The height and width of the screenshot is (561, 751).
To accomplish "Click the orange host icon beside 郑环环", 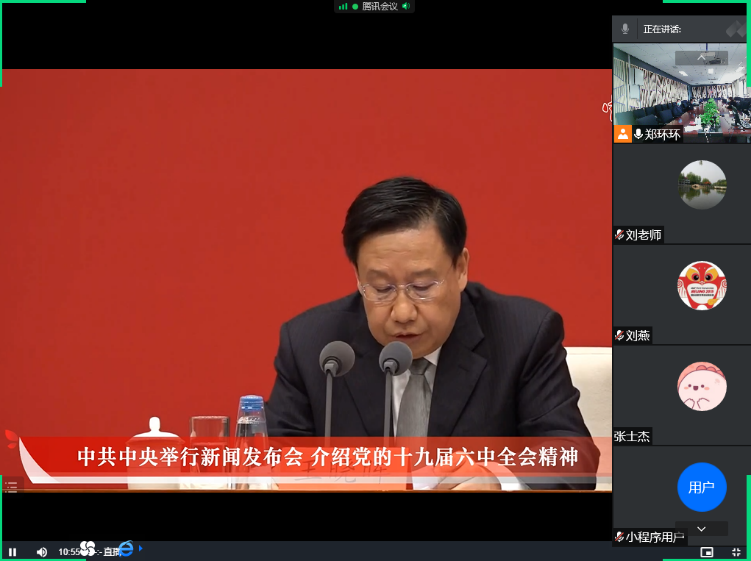I will click(x=623, y=133).
